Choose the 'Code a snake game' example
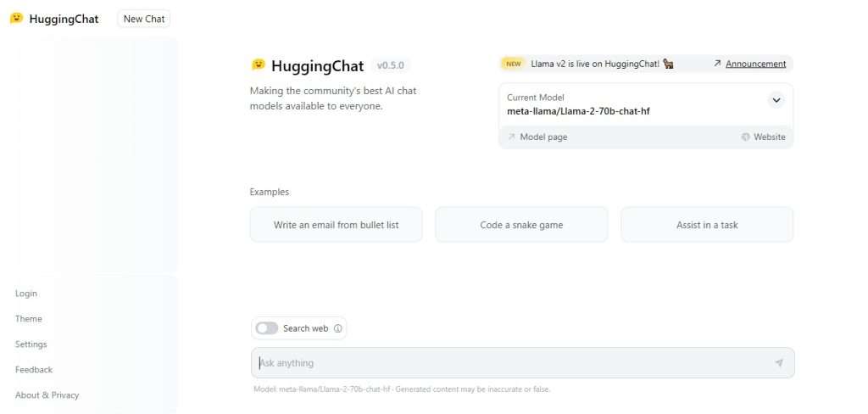868x414 pixels. [521, 225]
